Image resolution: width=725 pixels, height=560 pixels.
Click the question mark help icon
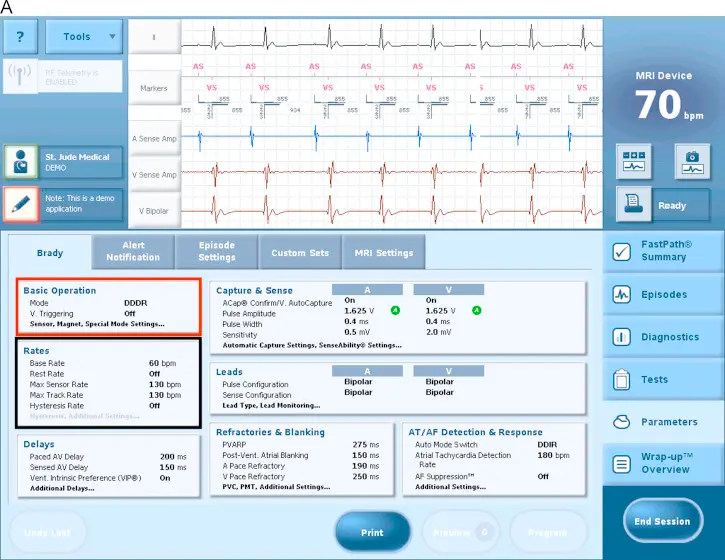coord(20,37)
